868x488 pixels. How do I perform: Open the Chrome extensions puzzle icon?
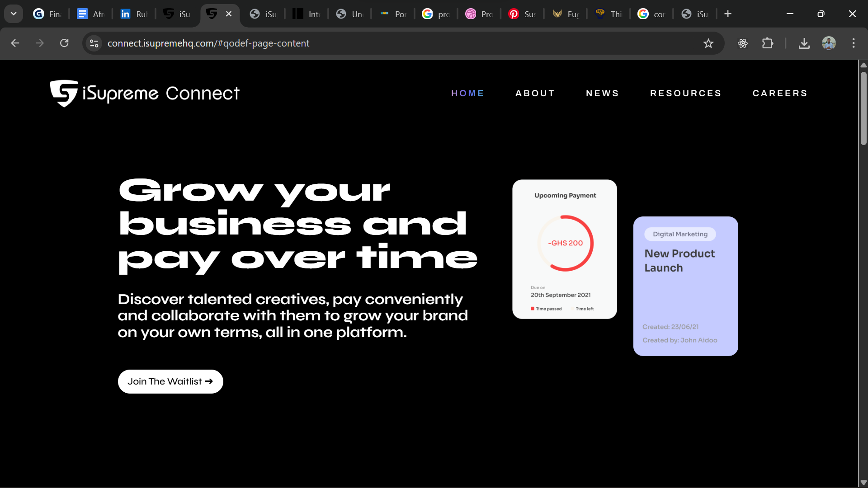coord(768,43)
